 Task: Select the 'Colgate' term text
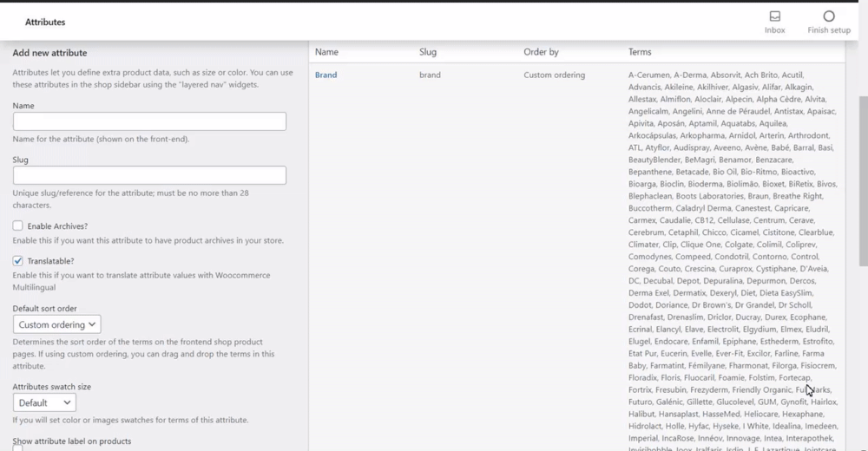[739, 244]
